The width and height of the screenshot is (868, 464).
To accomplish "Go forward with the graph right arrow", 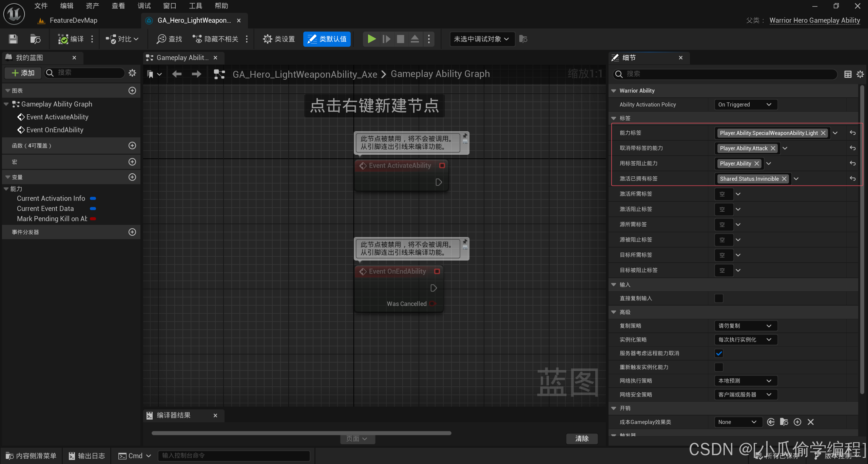I will tap(196, 74).
